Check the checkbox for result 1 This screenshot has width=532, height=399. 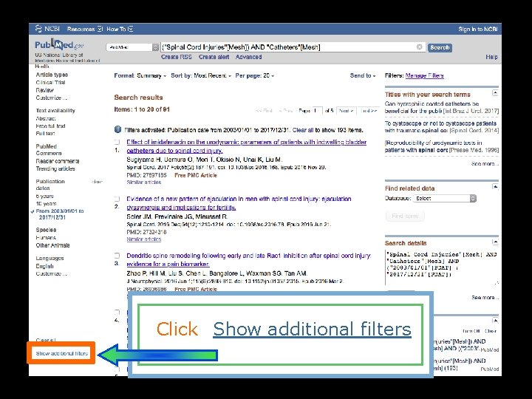pyautogui.click(x=117, y=142)
